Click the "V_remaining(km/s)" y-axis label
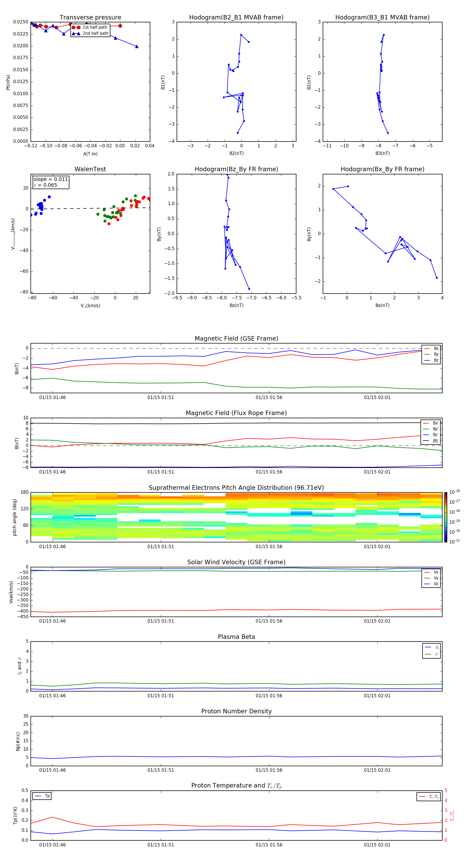Image resolution: width=473 pixels, height=868 pixels. [x=13, y=234]
